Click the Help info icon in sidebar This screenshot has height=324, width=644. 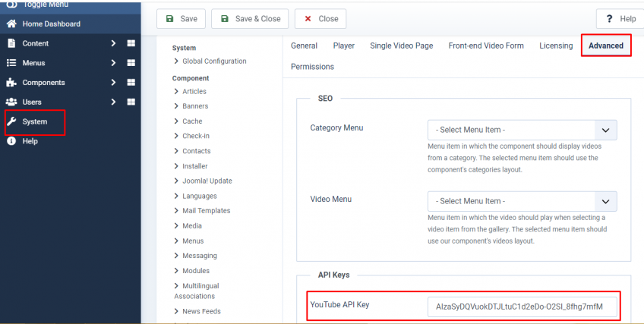[11, 141]
